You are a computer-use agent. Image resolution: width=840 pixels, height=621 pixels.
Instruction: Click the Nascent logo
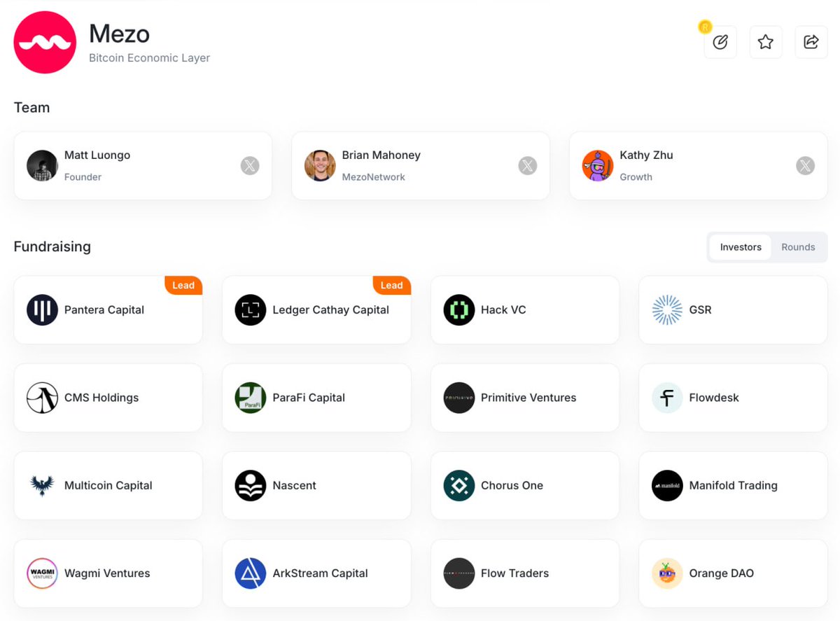pos(251,485)
